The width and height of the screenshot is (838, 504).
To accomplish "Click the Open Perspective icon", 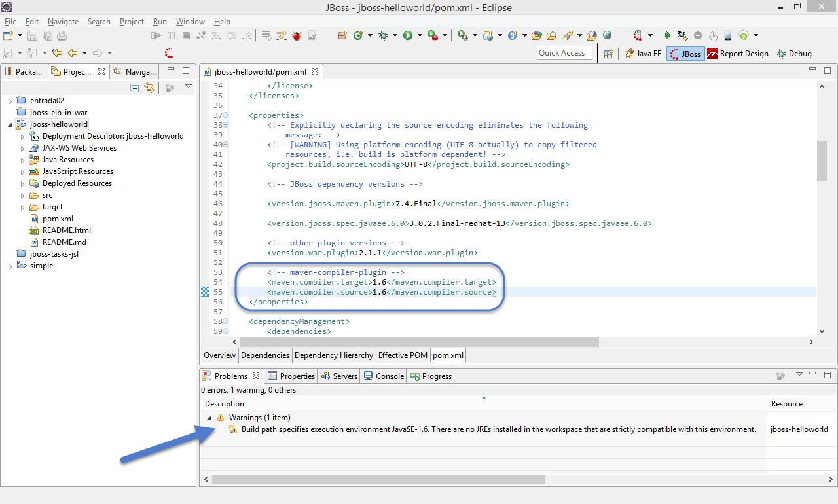I will [x=608, y=54].
